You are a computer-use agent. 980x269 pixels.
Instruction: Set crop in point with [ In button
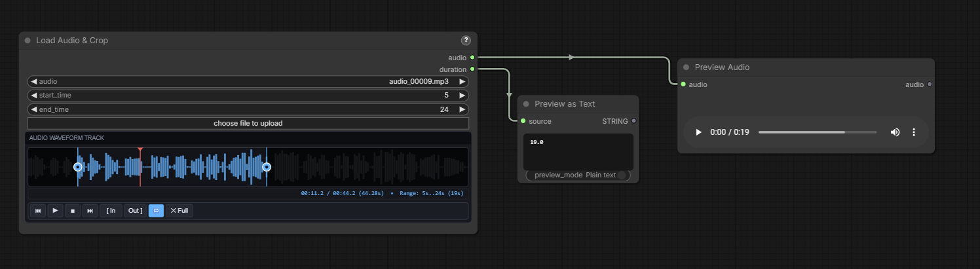(x=111, y=210)
